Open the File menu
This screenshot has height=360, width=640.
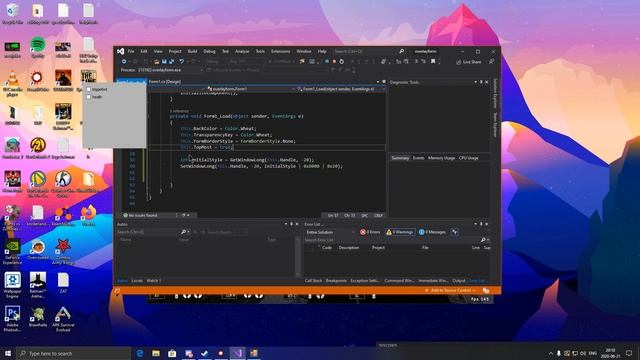click(x=131, y=51)
